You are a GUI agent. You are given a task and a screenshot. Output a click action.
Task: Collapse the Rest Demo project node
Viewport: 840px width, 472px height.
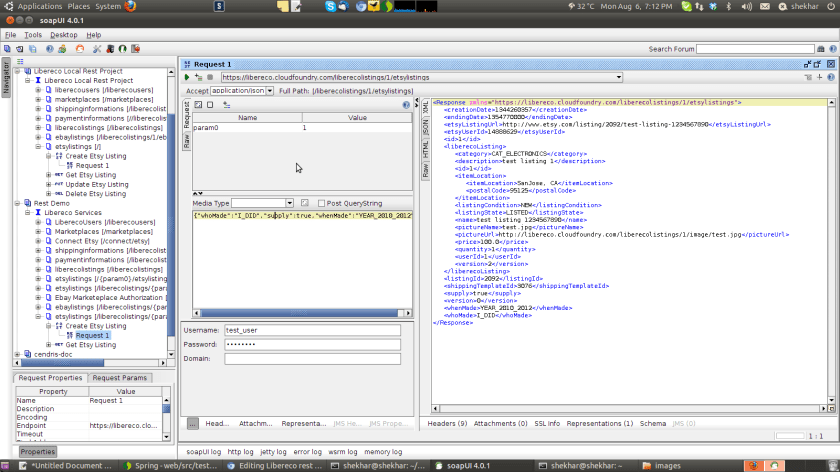click(17, 203)
